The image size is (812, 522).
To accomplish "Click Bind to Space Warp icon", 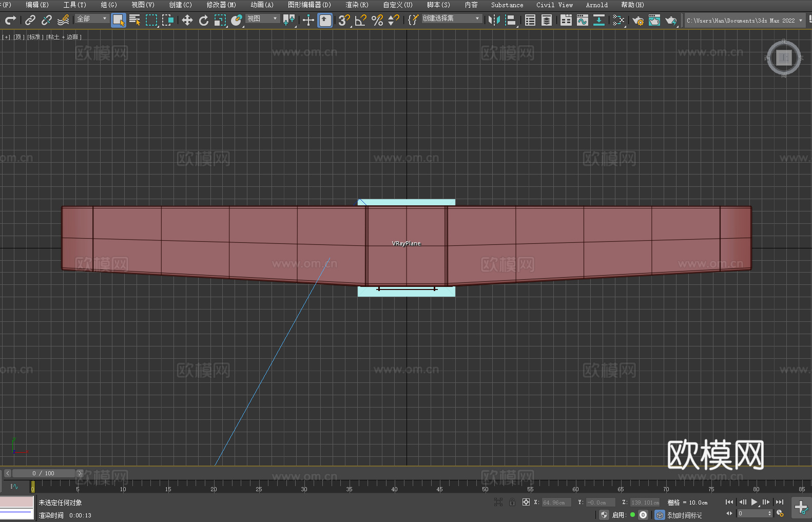I will point(63,20).
